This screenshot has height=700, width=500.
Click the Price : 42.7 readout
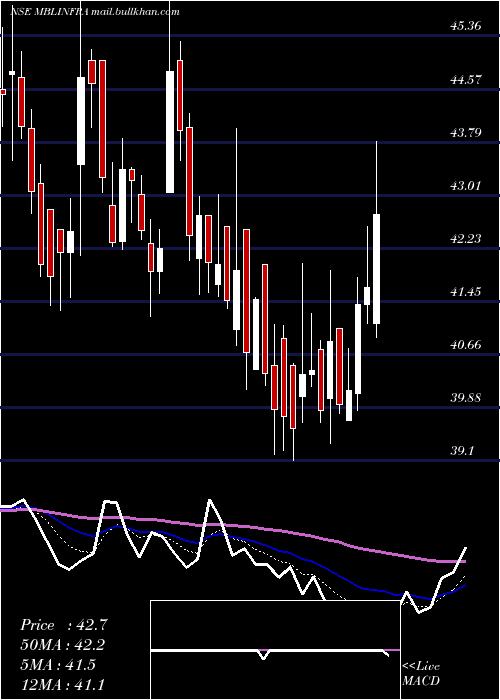(x=64, y=625)
